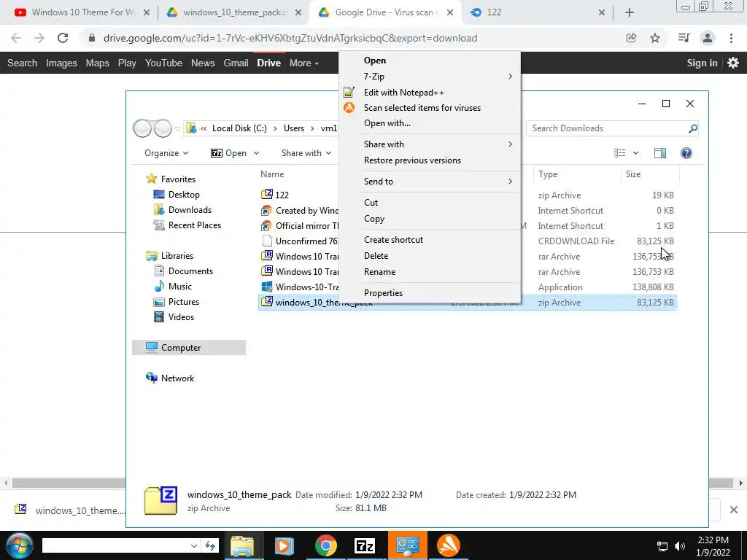The image size is (747, 560).
Task: Open the media player taskbar icon
Action: click(284, 545)
